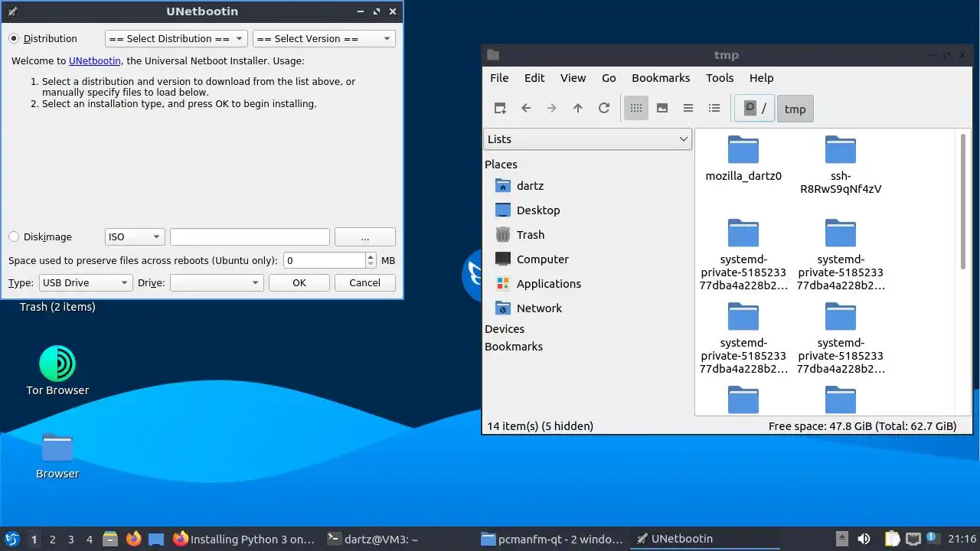Click tmp path button in location bar
This screenshot has height=551, width=980.
click(795, 109)
